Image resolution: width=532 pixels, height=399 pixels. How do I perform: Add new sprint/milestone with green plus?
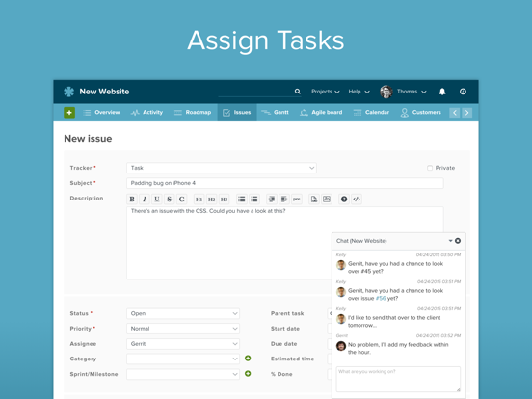click(x=248, y=374)
